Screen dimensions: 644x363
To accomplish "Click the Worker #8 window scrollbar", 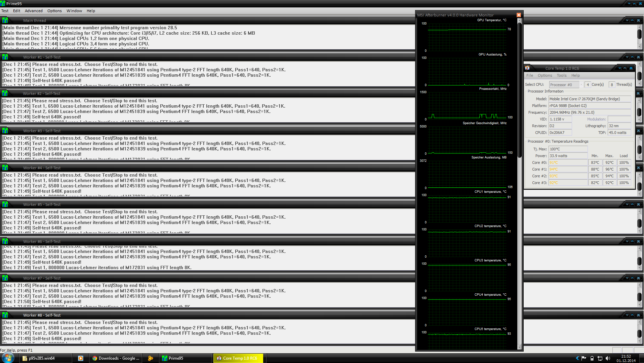I will (639, 332).
